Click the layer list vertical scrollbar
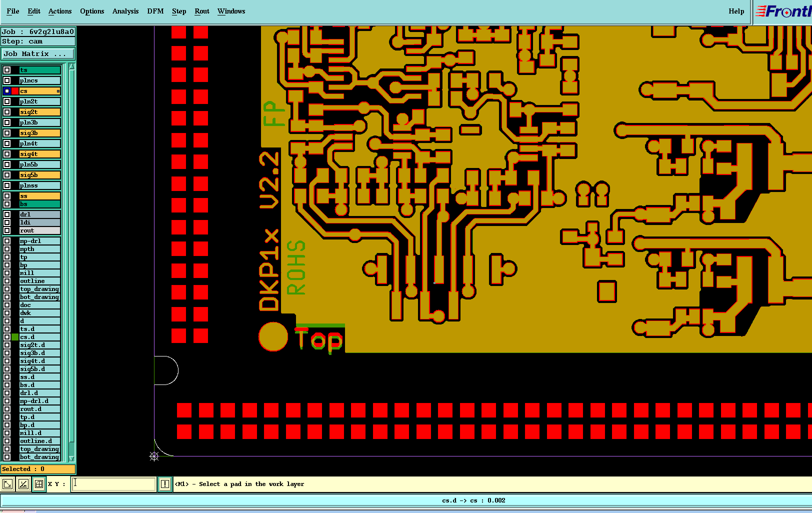Screen dimensions: 812x513 coord(71,262)
